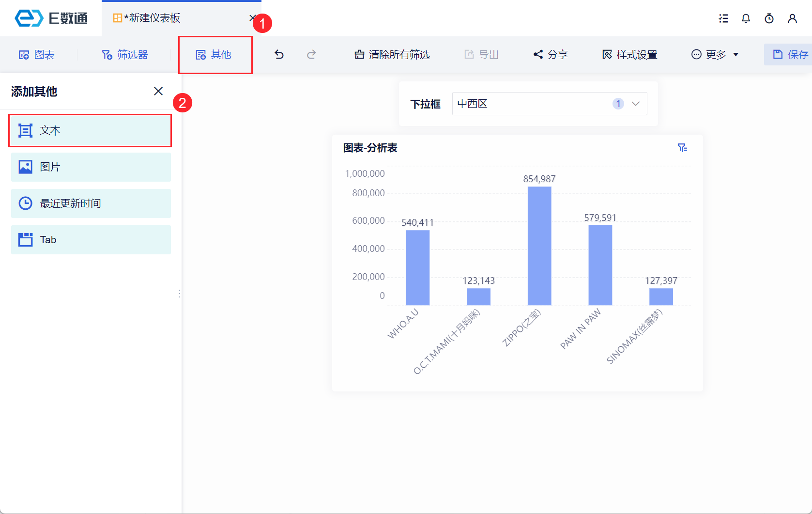Image resolution: width=812 pixels, height=514 pixels.
Task: Share the dashboard via 分享
Action: [551, 55]
